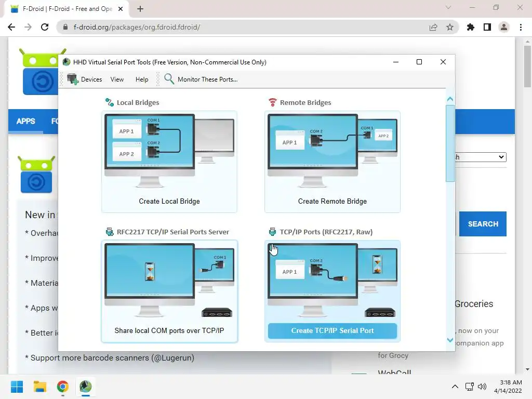Open the Chrome tab search chevron
This screenshot has width=532, height=399.
point(448,7)
